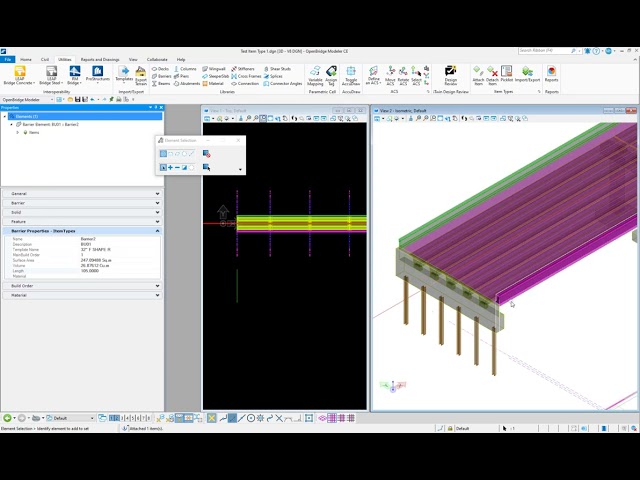Open the Decks library
Image resolution: width=640 pixels, height=480 pixels.
pos(160,69)
